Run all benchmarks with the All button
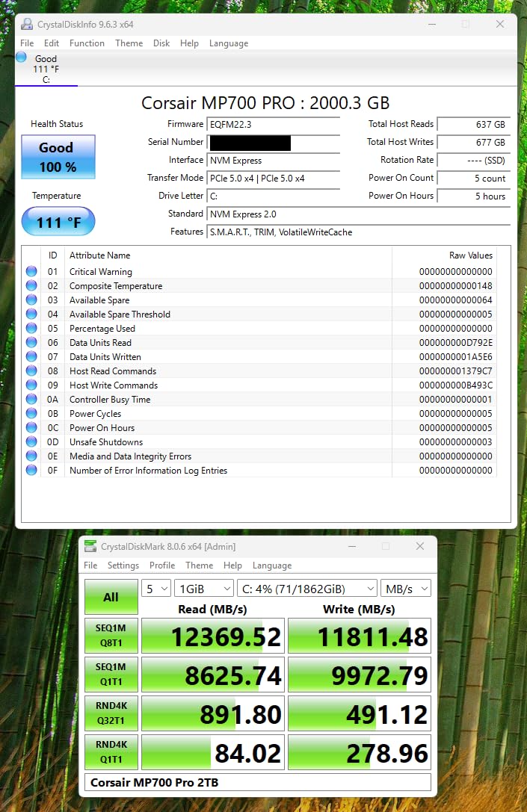The height and width of the screenshot is (812, 527). click(x=111, y=597)
